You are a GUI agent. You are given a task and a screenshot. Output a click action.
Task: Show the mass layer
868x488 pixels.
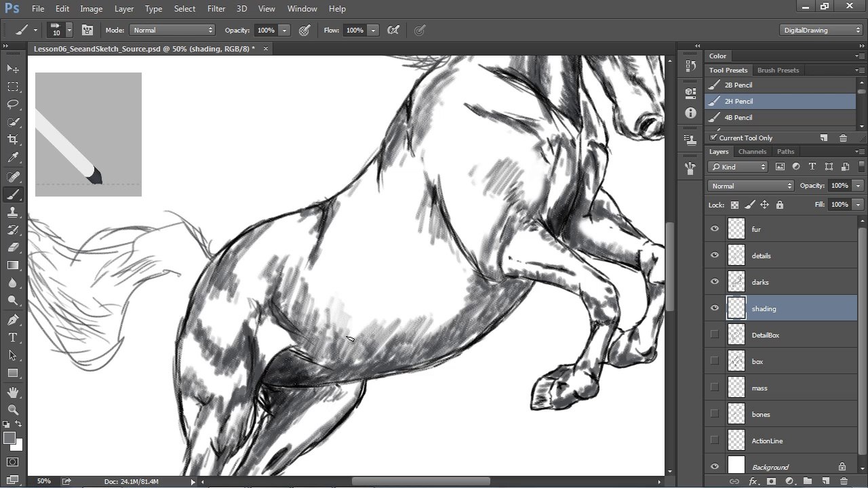pyautogui.click(x=714, y=388)
